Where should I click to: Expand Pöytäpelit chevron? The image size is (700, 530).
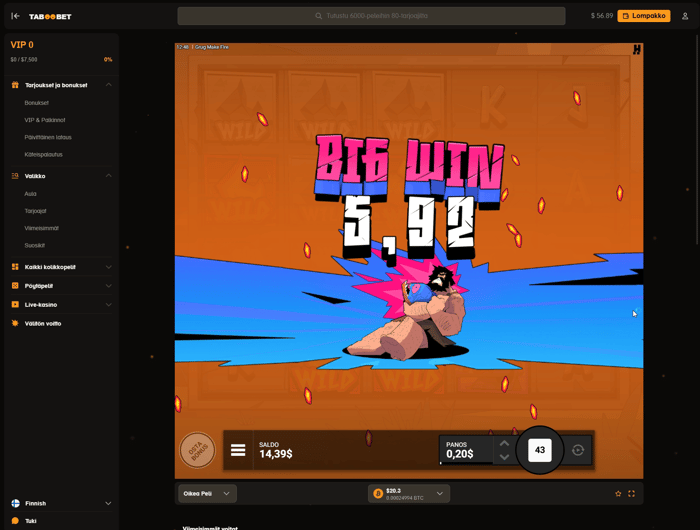click(x=108, y=286)
